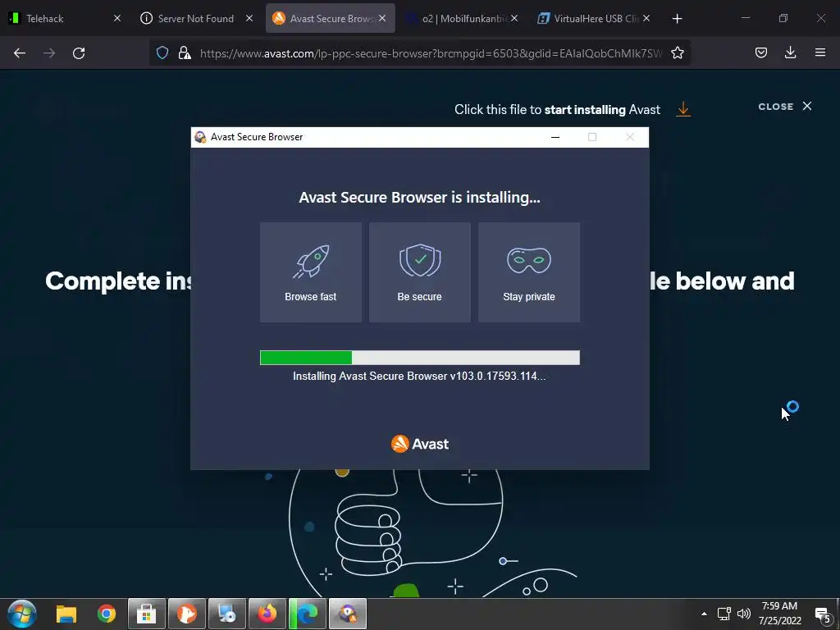This screenshot has width=840, height=630.
Task: Open the Firefox downloads panel
Action: click(x=790, y=52)
